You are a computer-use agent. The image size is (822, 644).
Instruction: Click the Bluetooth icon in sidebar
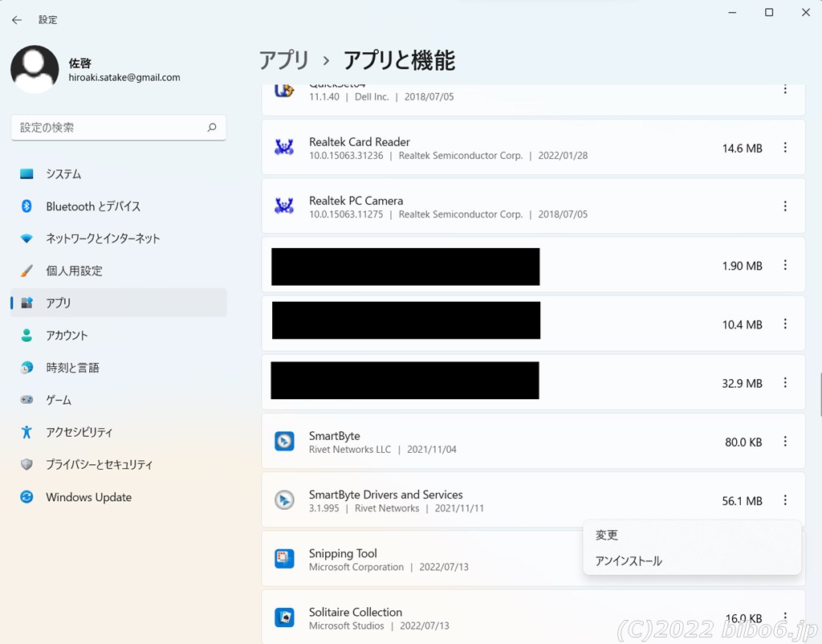coord(26,206)
